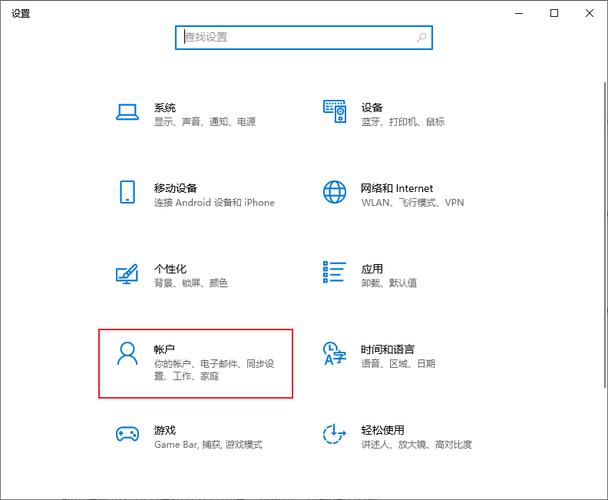Click the phone icon for 移动设备
Viewport: 608px width, 500px height.
tap(127, 193)
